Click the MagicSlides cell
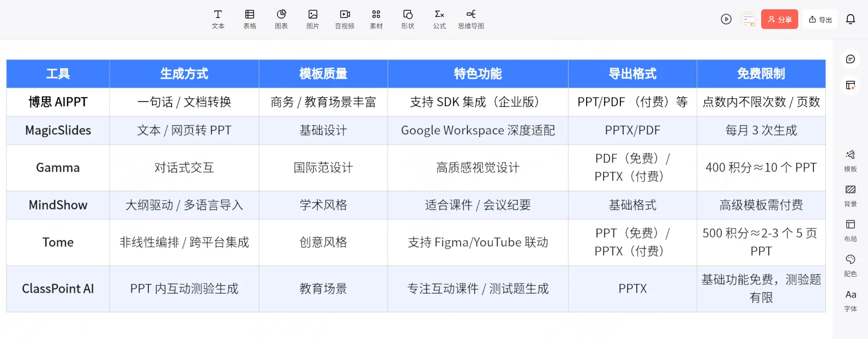The image size is (868, 339). pyautogui.click(x=58, y=130)
